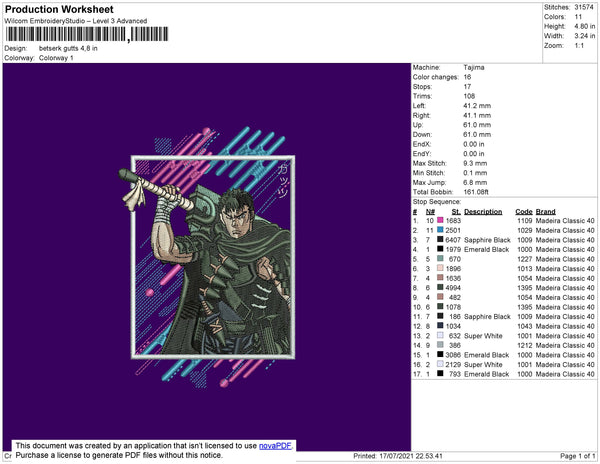Select 'Super White' in stop row 13
Screen dimensions: 600x464
(483, 336)
